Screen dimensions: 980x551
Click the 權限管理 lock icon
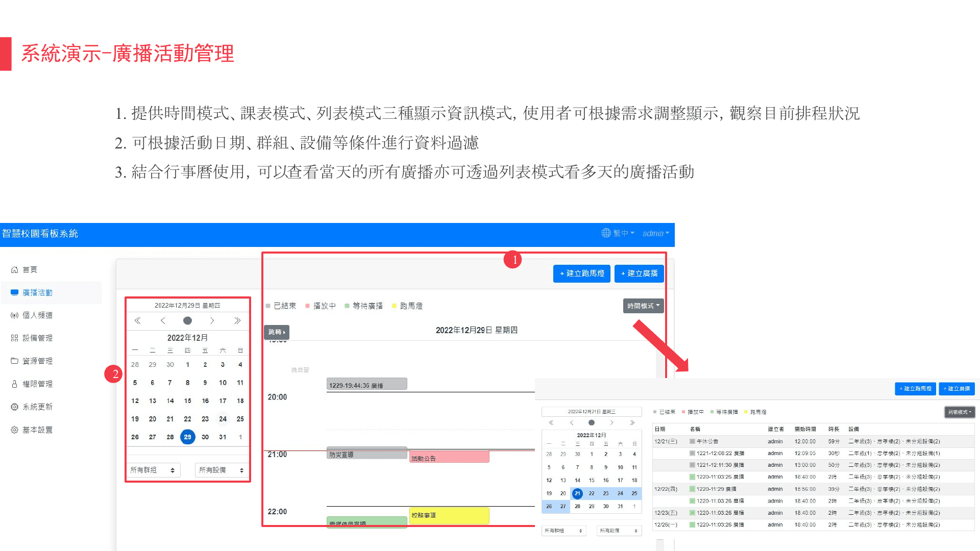[x=14, y=384]
